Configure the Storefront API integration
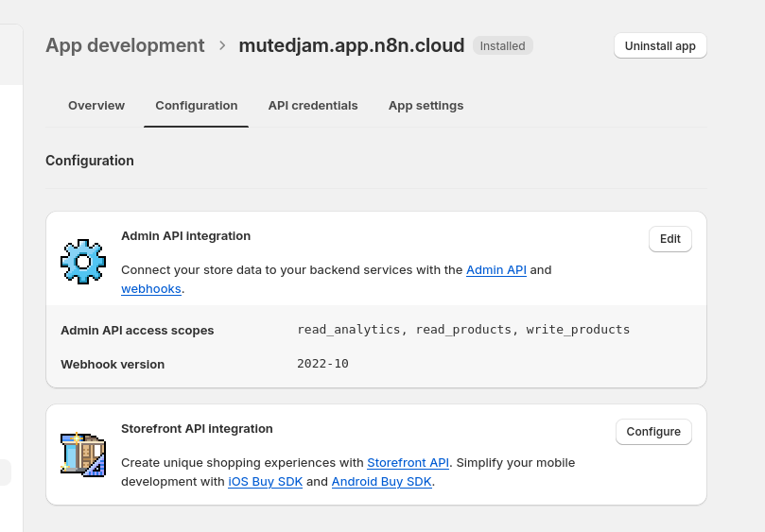Viewport: 765px width, 532px height. coord(652,432)
